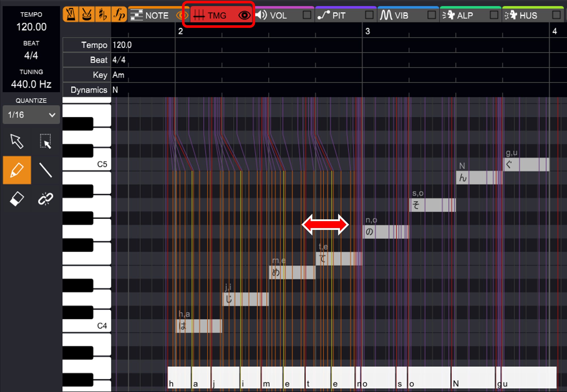Select the straight line tool
Viewport: 567px width, 392px height.
(x=46, y=170)
